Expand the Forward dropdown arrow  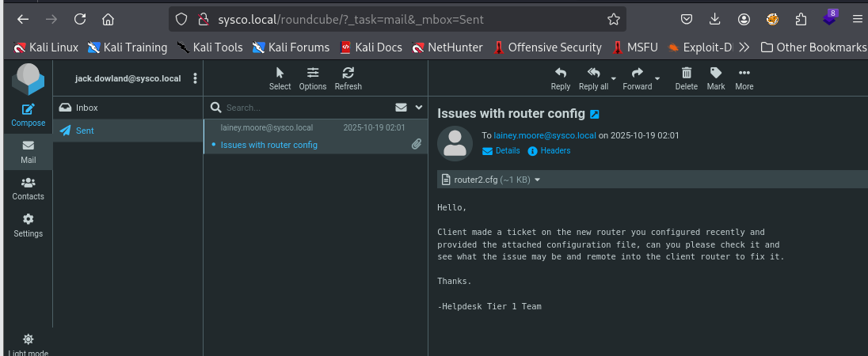coord(657,78)
